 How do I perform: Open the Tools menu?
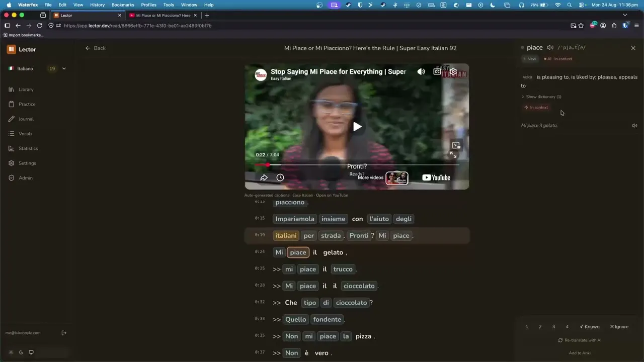[x=169, y=5]
